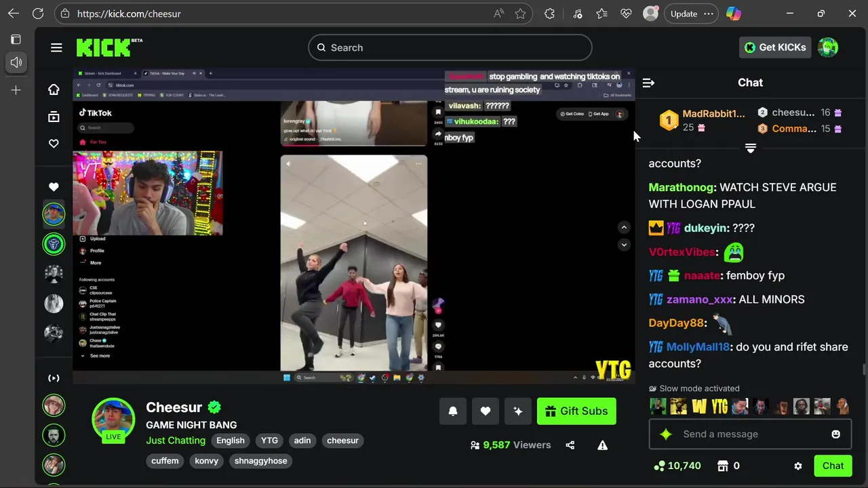Select the cuffem tag

(x=165, y=461)
